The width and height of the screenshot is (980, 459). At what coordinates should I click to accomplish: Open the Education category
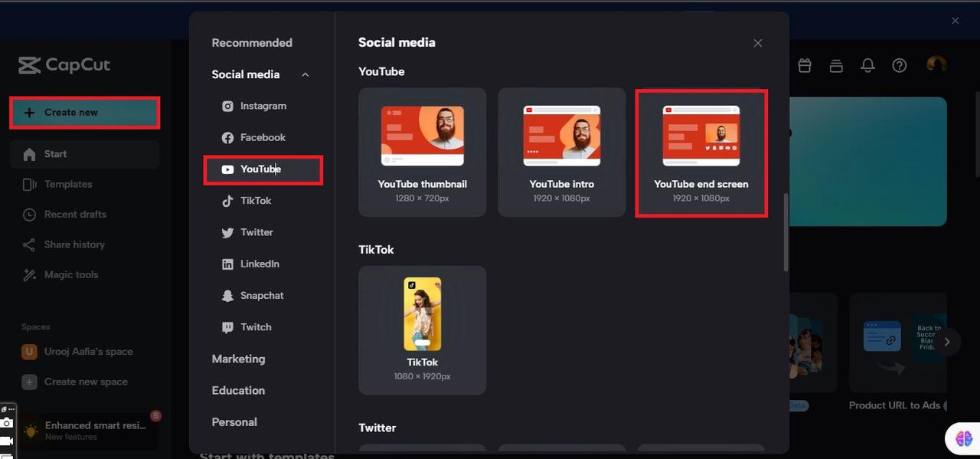pos(238,390)
